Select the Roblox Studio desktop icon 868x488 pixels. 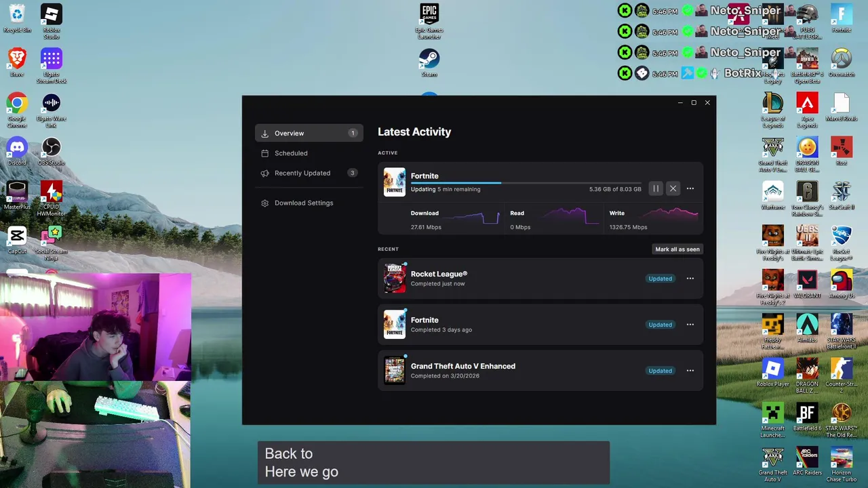[x=52, y=22]
